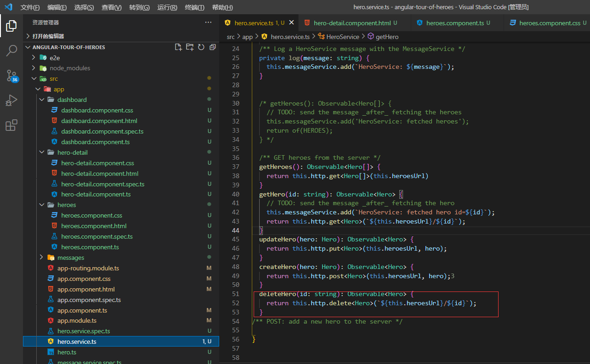The width and height of the screenshot is (590, 364).
Task: Open the Explorer view in activity bar
Action: (x=11, y=26)
